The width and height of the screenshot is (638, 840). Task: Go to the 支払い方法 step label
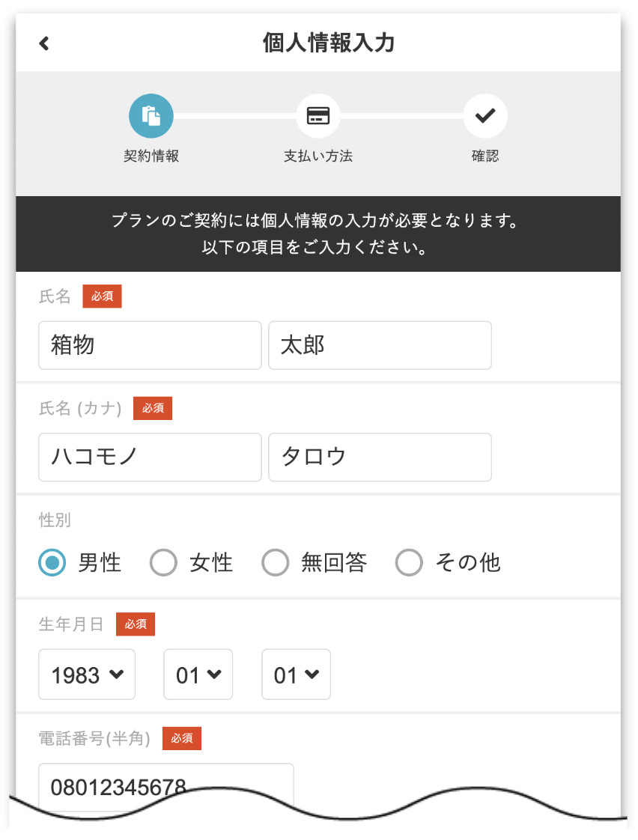(318, 156)
